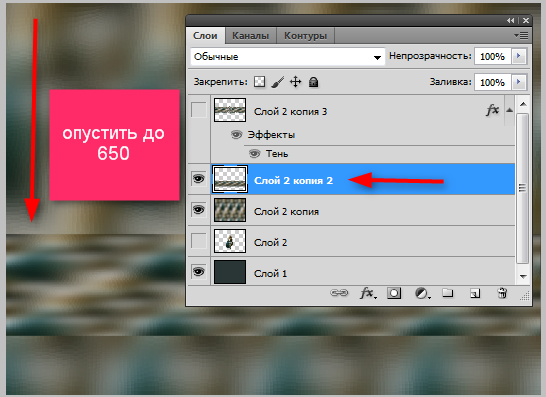This screenshot has height=397, width=546.
Task: Click the lock image pixels brush icon
Action: [x=278, y=82]
